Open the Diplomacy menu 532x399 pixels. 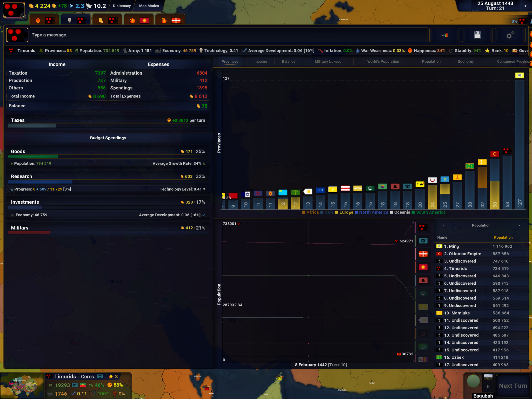point(122,6)
